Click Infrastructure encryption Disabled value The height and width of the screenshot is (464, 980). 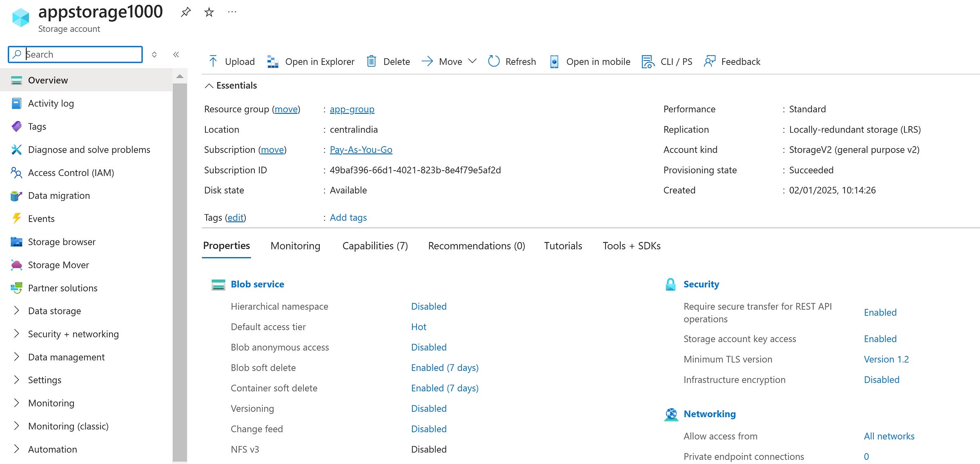(x=882, y=380)
